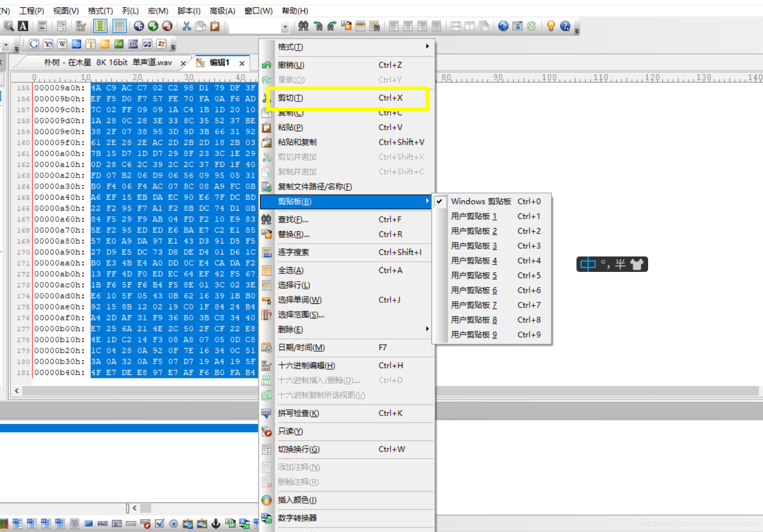Toggle hex edit mode toolbar icon
Screen dimensions: 763x532
click(x=81, y=26)
